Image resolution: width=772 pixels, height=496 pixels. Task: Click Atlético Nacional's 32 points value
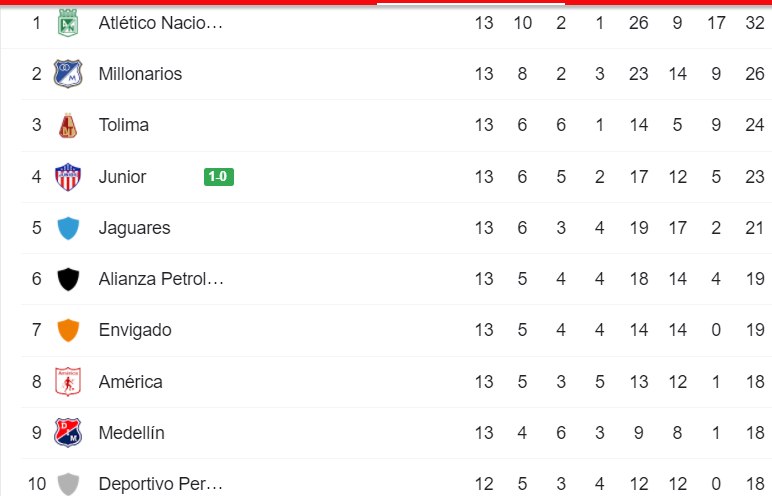[755, 23]
